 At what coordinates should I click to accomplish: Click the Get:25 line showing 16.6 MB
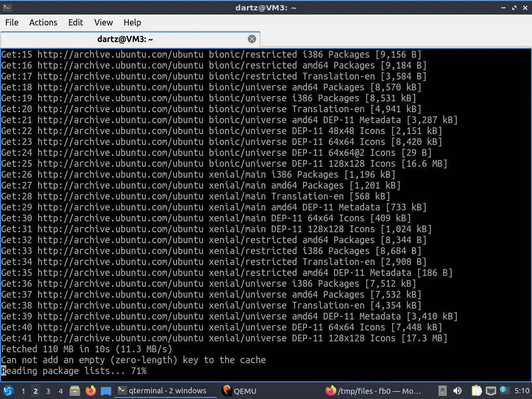(224, 164)
